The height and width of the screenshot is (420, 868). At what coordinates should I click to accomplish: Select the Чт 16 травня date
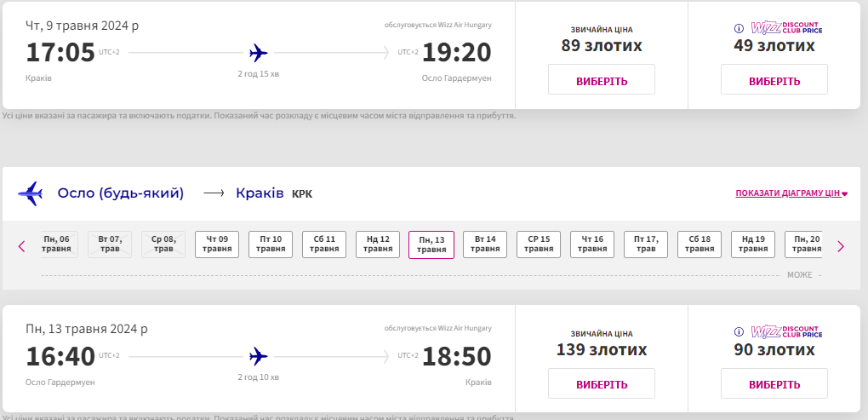pyautogui.click(x=592, y=245)
